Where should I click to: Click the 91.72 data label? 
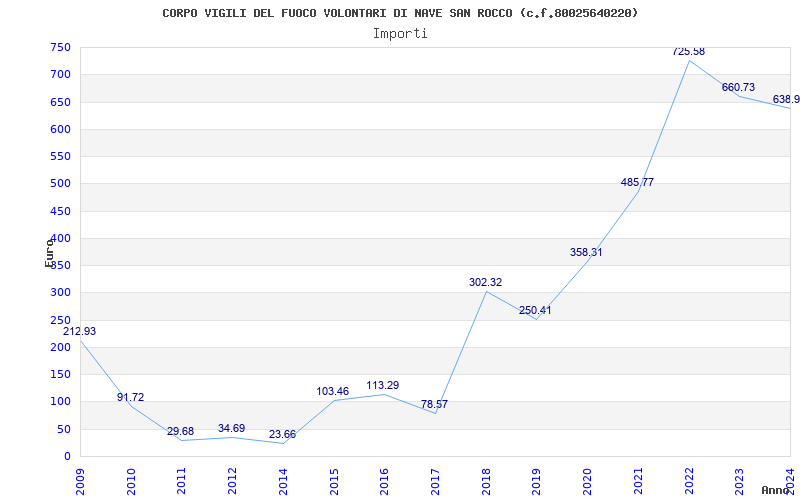(131, 397)
